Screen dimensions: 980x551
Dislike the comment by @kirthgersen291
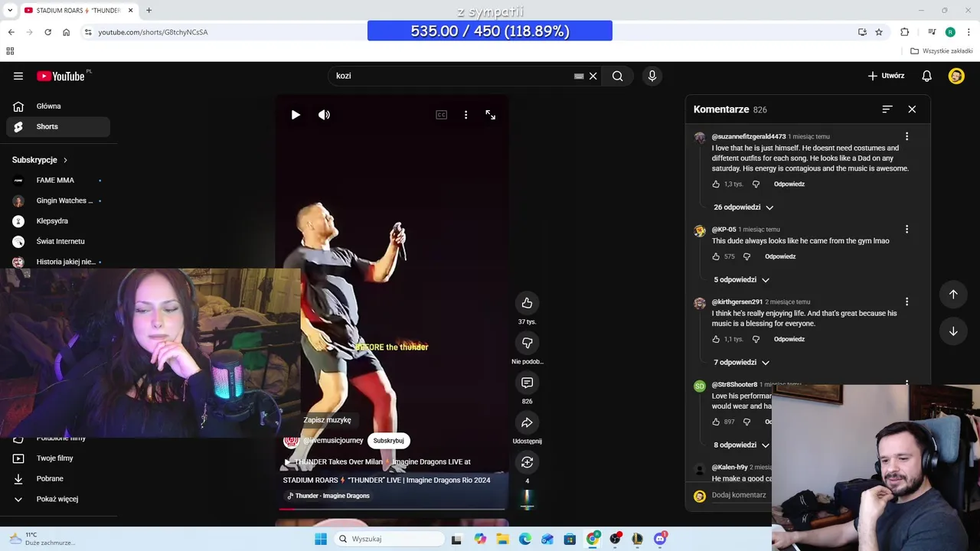click(x=756, y=340)
